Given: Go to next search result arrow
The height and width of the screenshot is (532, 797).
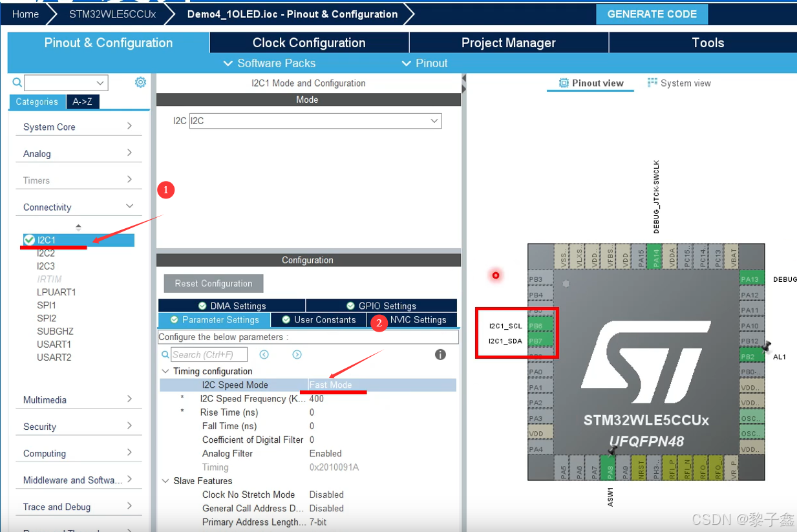Looking at the screenshot, I should [297, 354].
